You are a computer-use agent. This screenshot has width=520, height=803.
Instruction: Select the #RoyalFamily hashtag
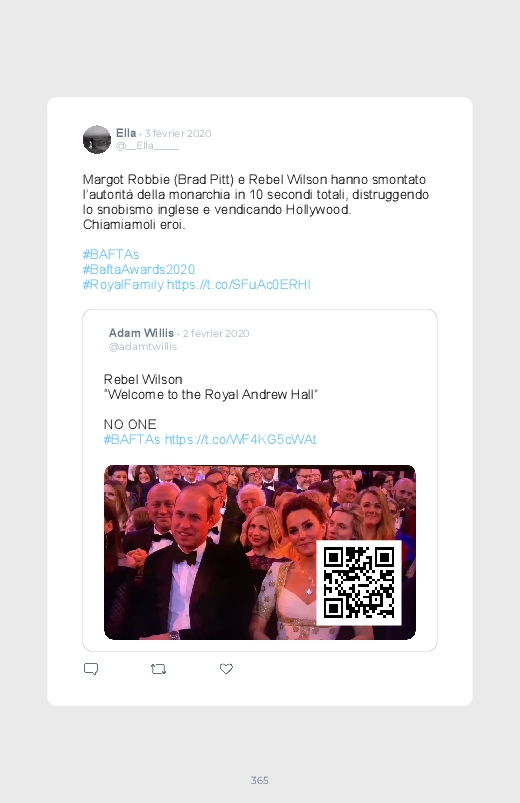123,285
